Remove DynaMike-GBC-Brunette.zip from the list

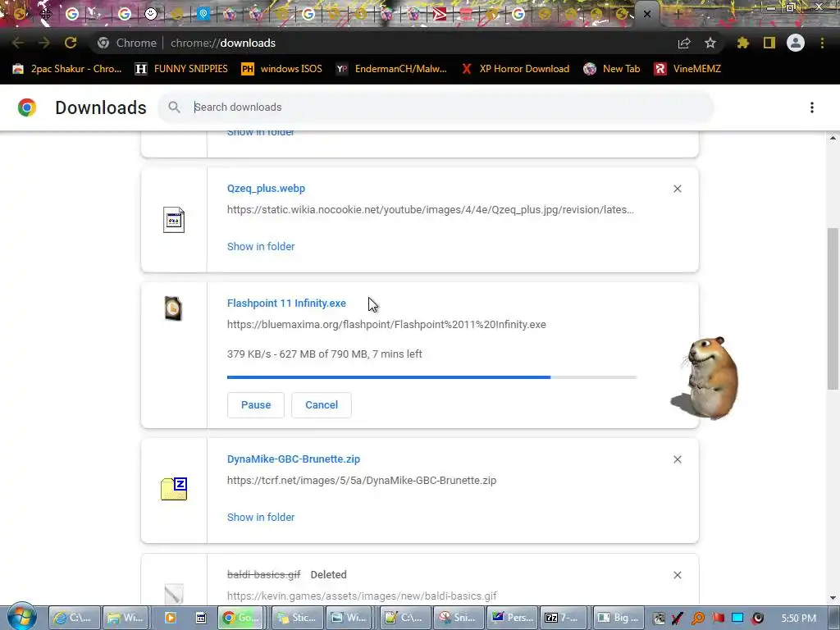677,459
